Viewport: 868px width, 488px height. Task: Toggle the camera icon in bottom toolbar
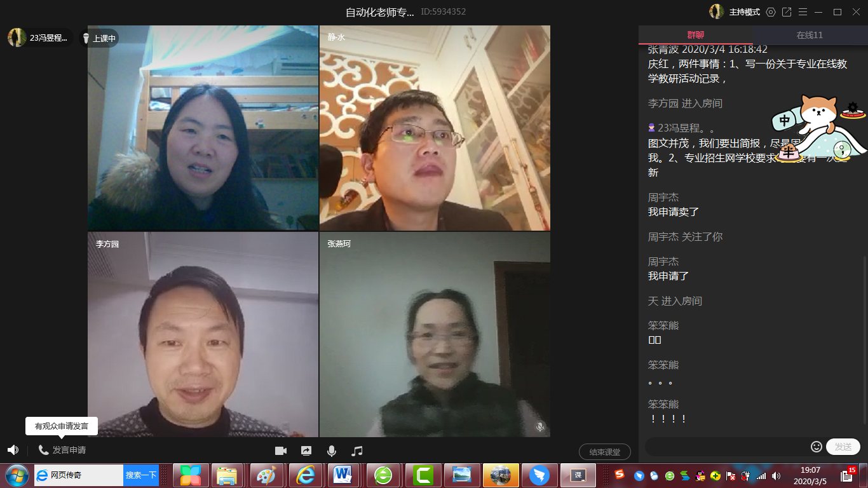tap(281, 451)
